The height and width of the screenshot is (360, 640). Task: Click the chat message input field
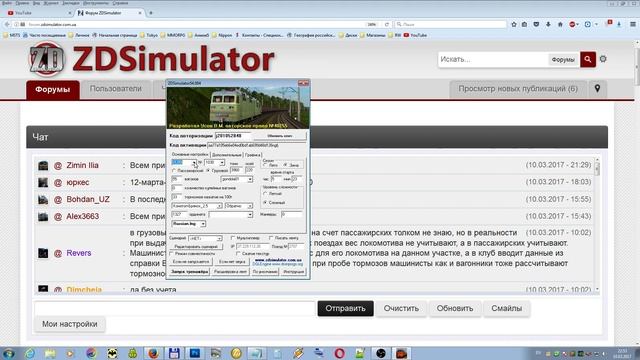click(175, 309)
